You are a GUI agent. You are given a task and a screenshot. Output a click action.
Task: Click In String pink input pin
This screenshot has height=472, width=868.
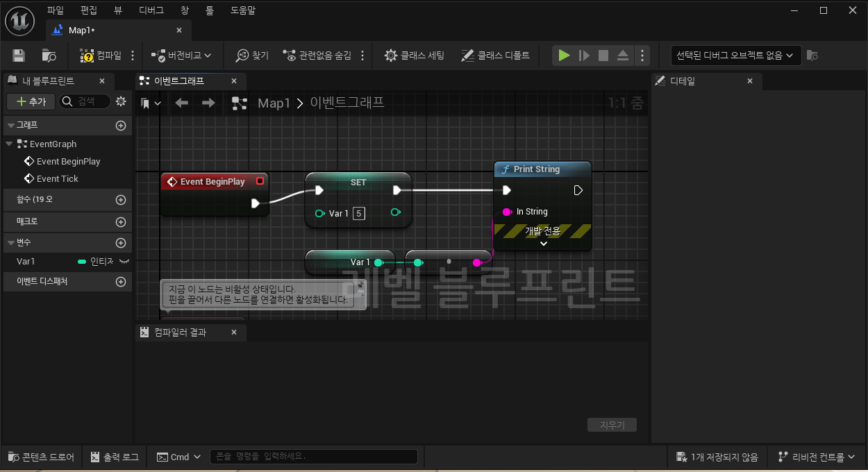(507, 212)
